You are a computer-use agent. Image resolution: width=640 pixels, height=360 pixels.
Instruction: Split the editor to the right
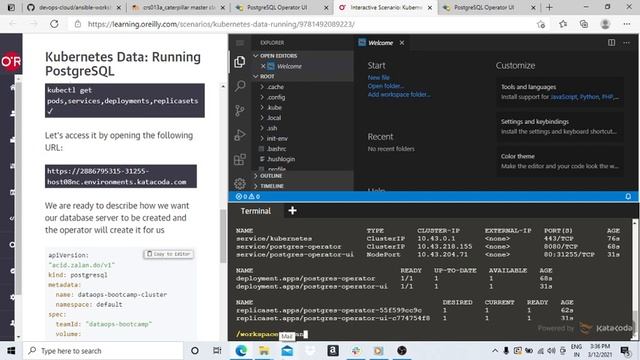pos(611,42)
